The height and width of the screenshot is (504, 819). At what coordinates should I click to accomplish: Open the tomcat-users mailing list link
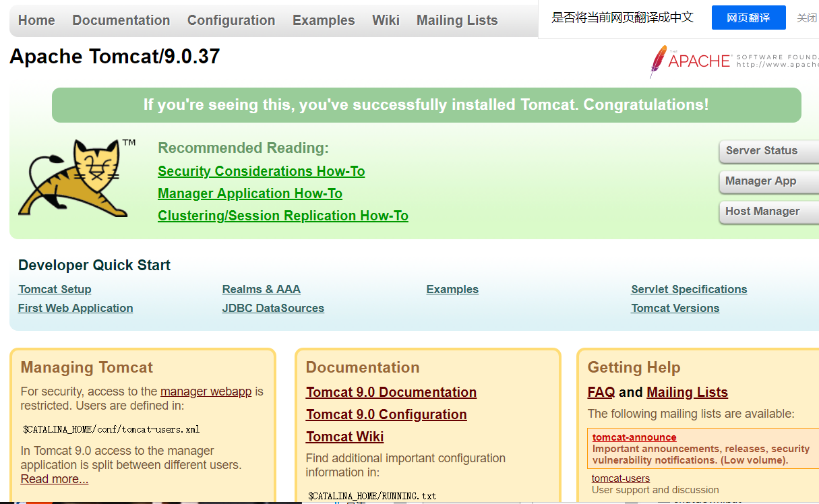621,478
